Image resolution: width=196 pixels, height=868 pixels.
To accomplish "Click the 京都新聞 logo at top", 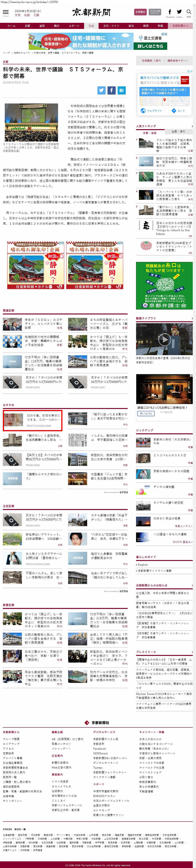I will tap(91, 13).
